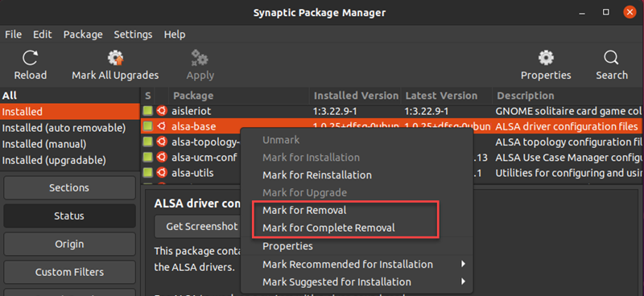Select the All status filter
This screenshot has height=296, width=644.
point(70,96)
